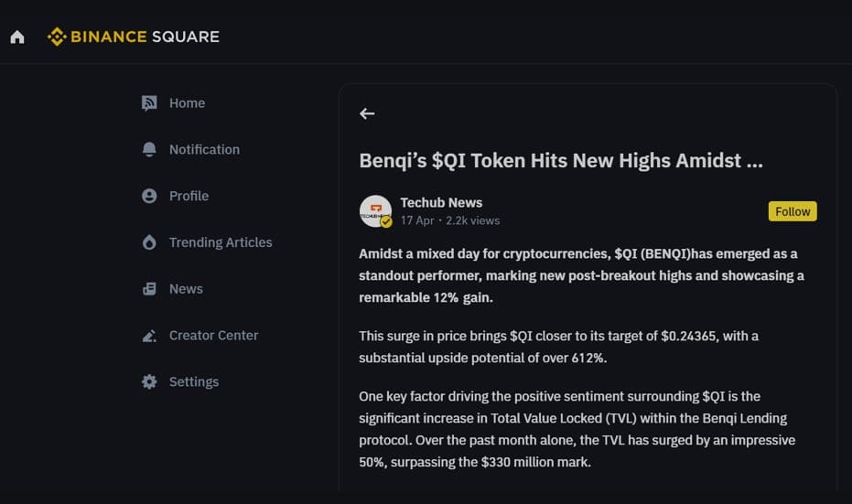Click the Techub News avatar thumbnail
This screenshot has height=504, width=852.
pos(375,211)
